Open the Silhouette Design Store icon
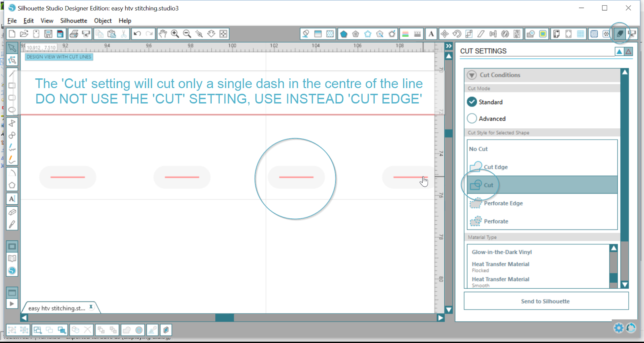Screen dimensions: 644x343 pos(12,271)
